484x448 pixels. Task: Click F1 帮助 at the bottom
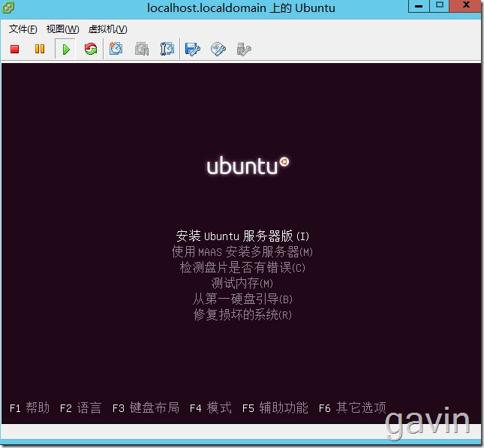pyautogui.click(x=29, y=408)
